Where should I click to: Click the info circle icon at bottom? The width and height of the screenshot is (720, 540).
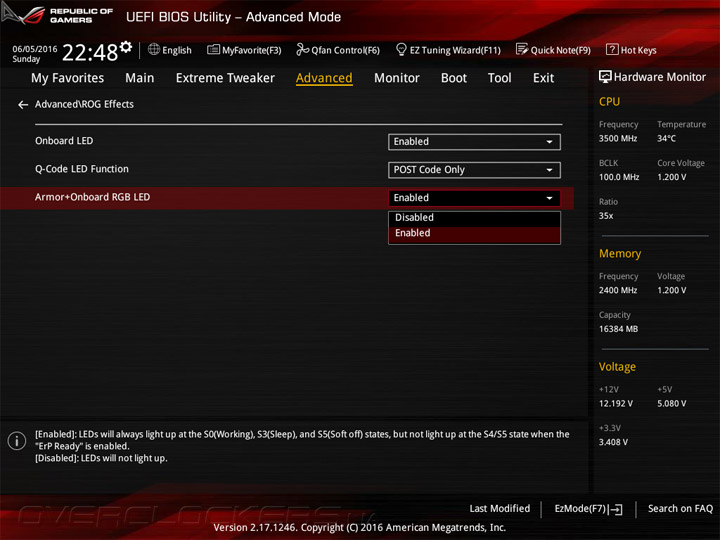pos(17,441)
